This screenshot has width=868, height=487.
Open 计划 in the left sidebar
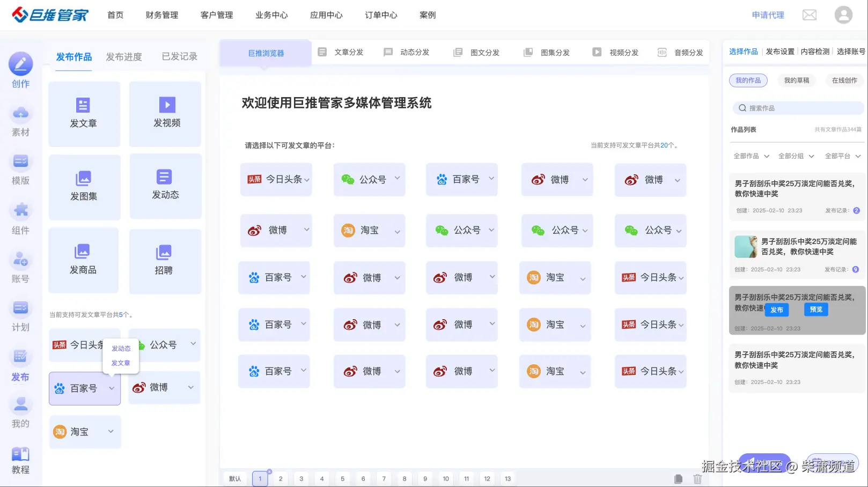point(20,315)
